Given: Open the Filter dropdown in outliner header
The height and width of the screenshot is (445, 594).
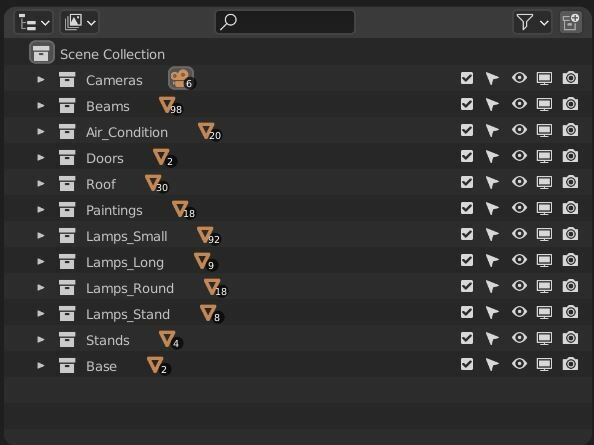Looking at the screenshot, I should [532, 22].
